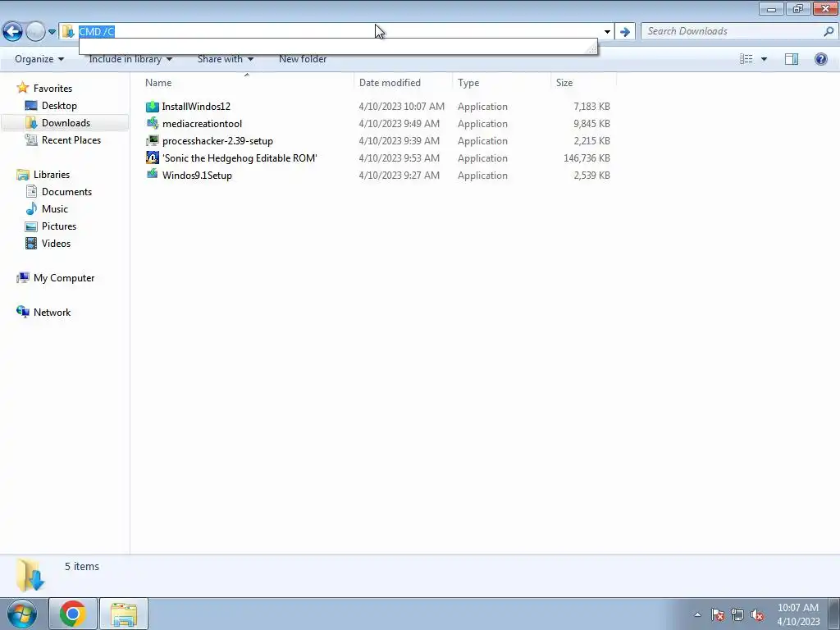The height and width of the screenshot is (630, 840).
Task: Select Recent Places under Favorites
Action: pyautogui.click(x=71, y=139)
